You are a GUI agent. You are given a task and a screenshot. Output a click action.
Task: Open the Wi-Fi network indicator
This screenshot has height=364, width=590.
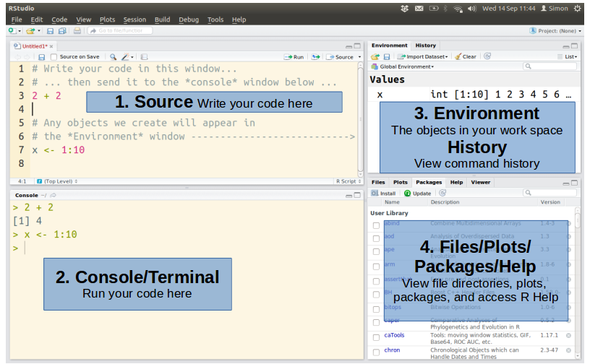(x=458, y=9)
